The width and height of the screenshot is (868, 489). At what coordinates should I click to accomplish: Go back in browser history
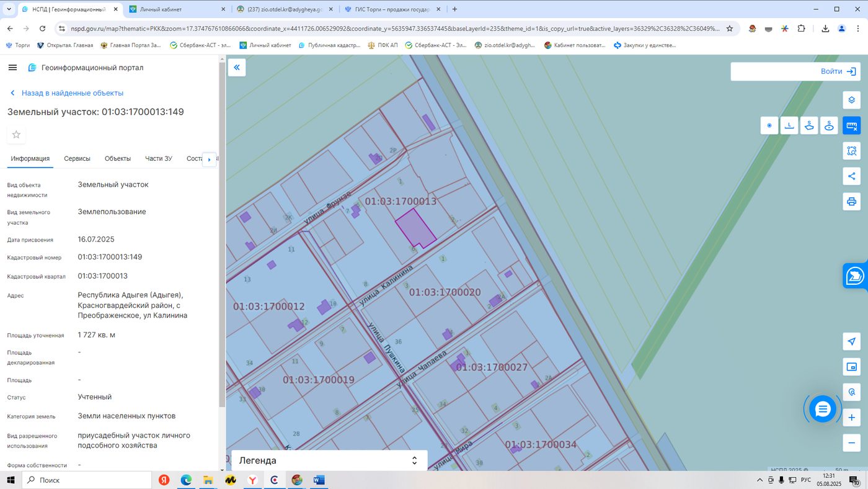pos(10,29)
